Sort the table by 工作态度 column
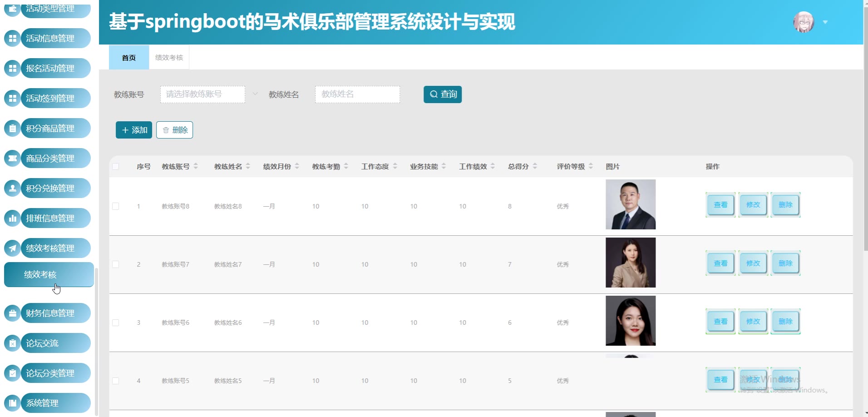The width and height of the screenshot is (868, 417). (395, 166)
